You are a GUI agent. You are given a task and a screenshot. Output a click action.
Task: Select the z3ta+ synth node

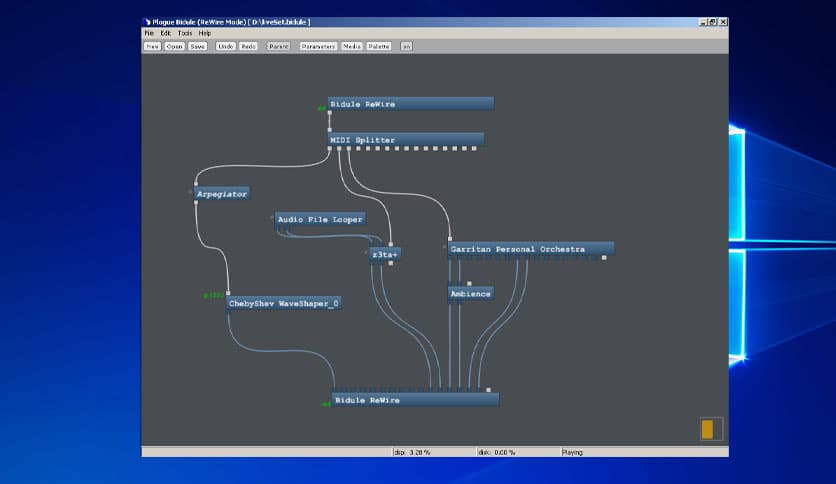pos(385,255)
